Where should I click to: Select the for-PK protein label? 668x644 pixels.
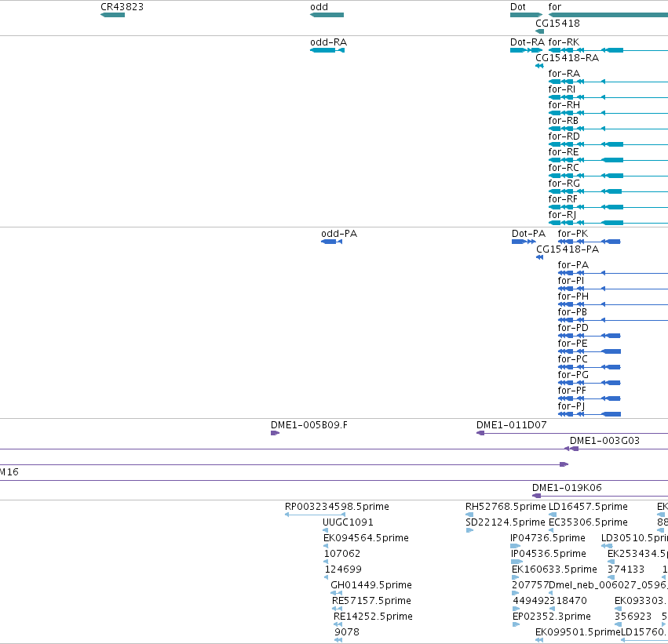(573, 234)
